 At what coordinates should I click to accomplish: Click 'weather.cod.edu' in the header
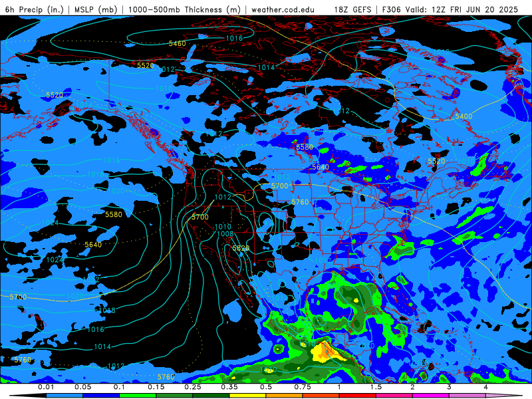[x=283, y=9]
